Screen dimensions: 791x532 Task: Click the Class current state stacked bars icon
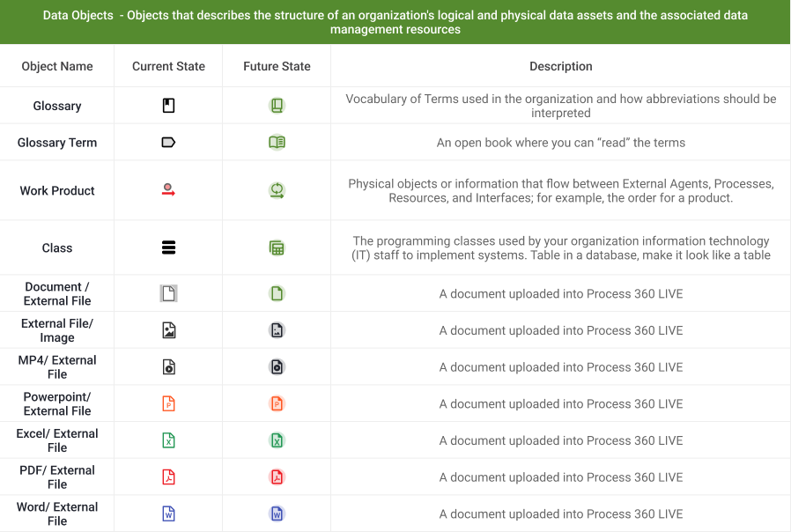168,248
